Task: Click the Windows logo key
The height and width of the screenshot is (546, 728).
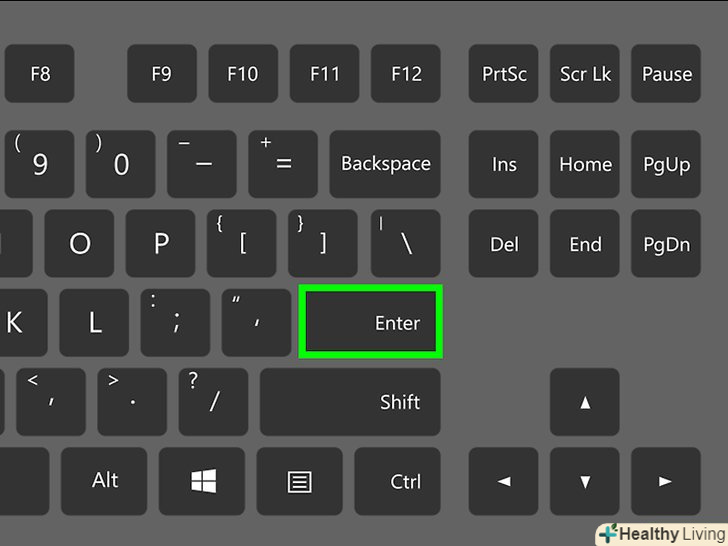Action: coord(202,481)
